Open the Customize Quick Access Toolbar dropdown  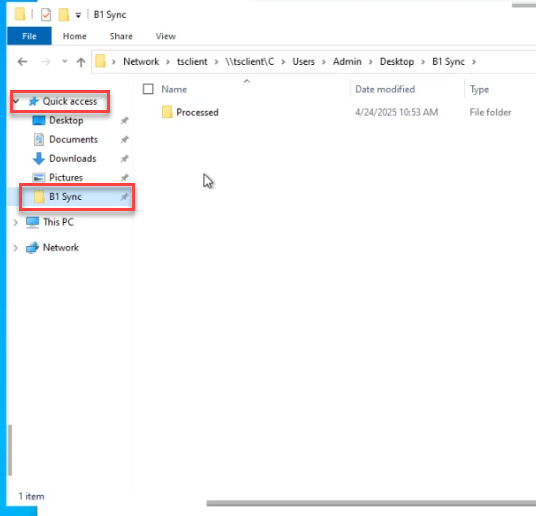point(78,15)
